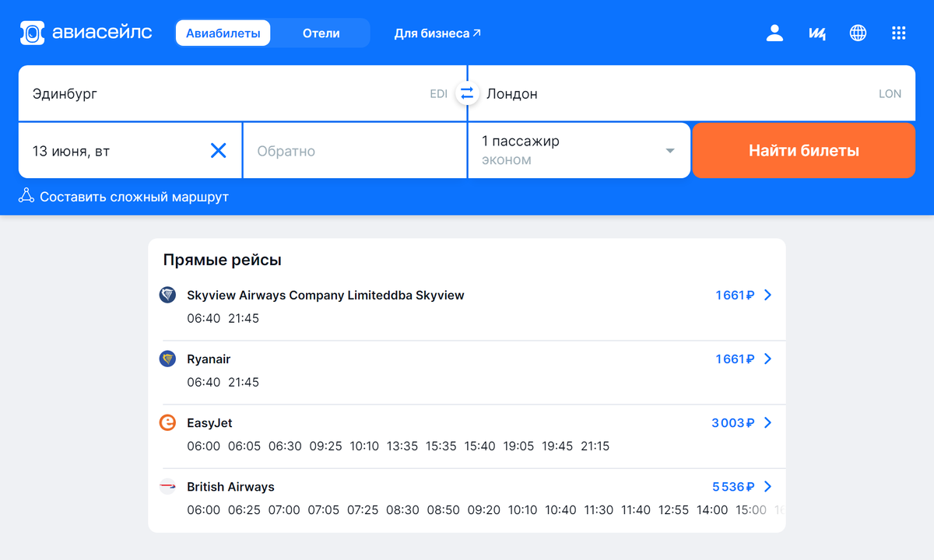The height and width of the screenshot is (560, 934).
Task: Click the Ryanair airline logo
Action: coord(167,359)
